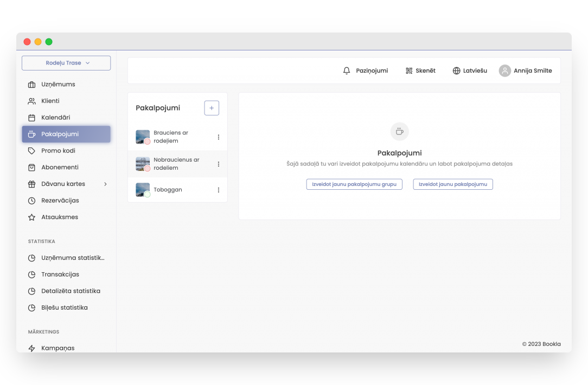Open Kampaņas under Mārketings
Image resolution: width=588 pixels, height=385 pixels.
click(x=57, y=348)
